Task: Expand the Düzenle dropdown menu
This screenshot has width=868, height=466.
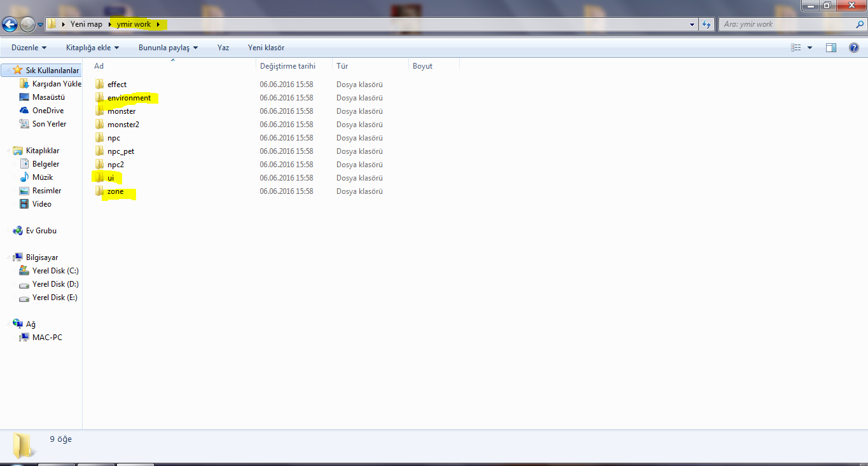Action: click(29, 48)
